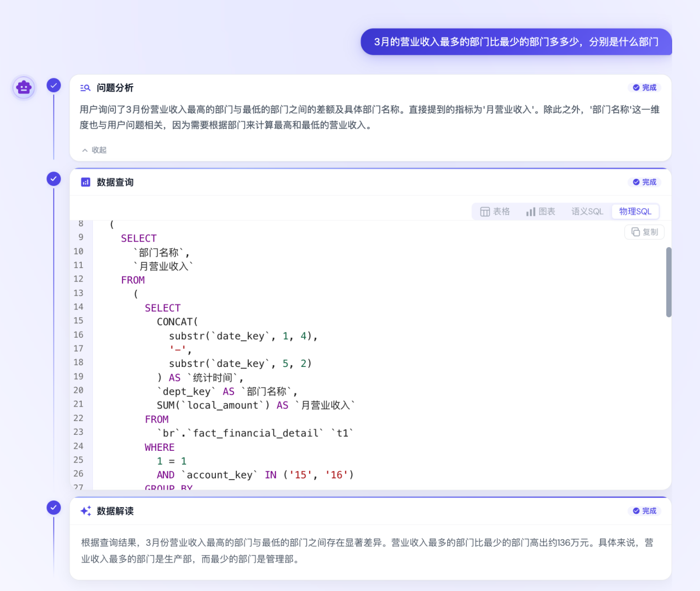The image size is (700, 591).
Task: Click the 数据解读 sparkle icon
Action: click(86, 511)
